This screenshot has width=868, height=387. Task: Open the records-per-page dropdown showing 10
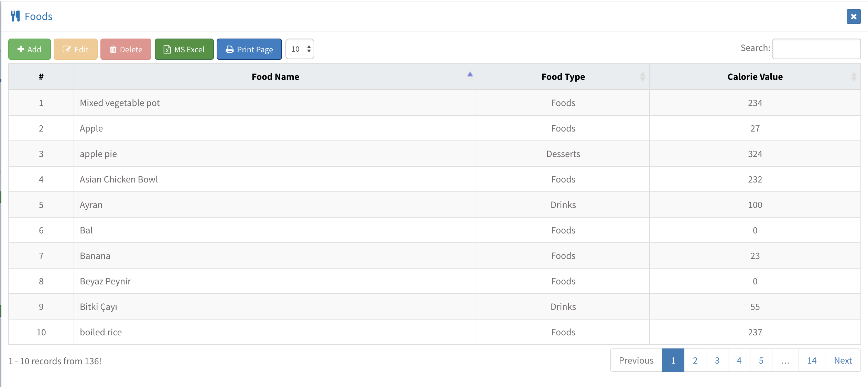tap(300, 49)
